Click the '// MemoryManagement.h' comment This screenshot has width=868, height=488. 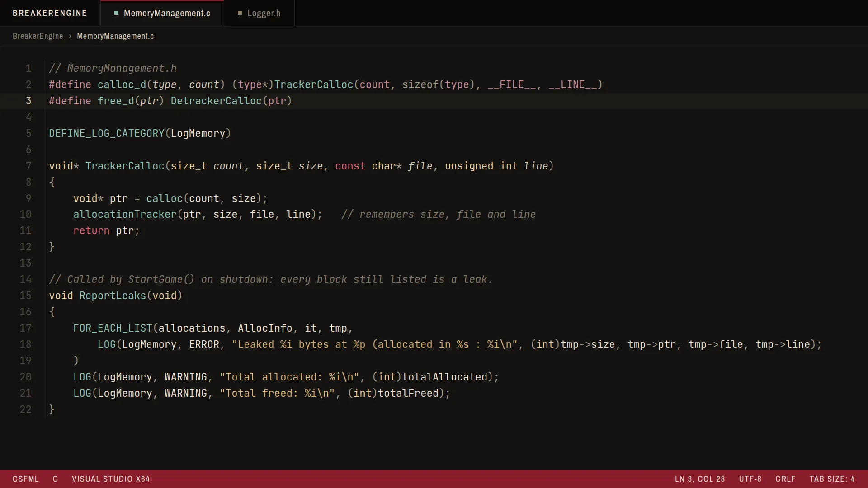point(113,68)
